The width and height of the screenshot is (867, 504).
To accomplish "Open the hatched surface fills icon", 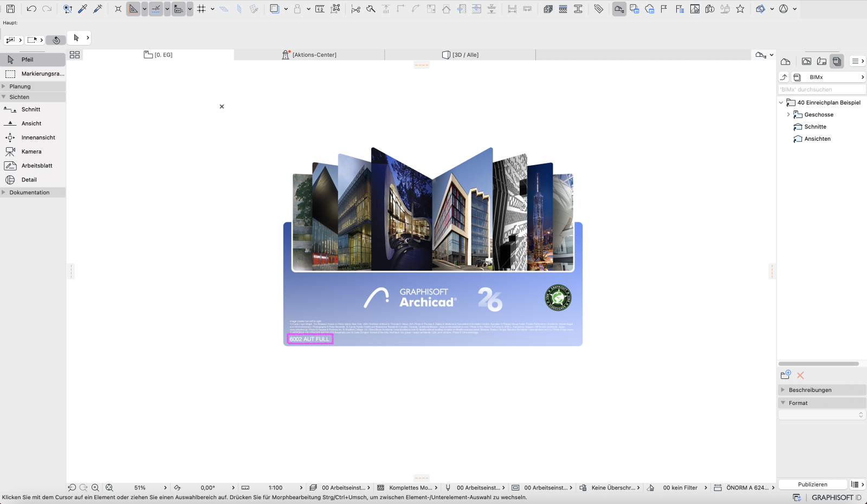I will click(563, 9).
